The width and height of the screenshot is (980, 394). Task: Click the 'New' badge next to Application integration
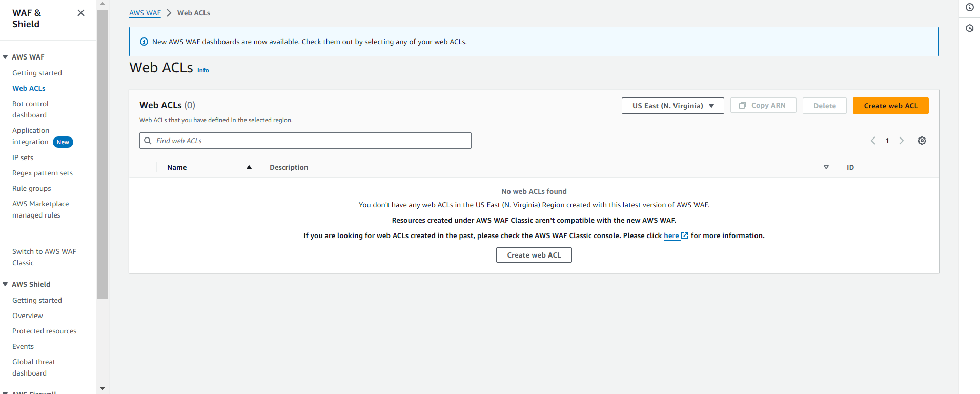point(63,142)
